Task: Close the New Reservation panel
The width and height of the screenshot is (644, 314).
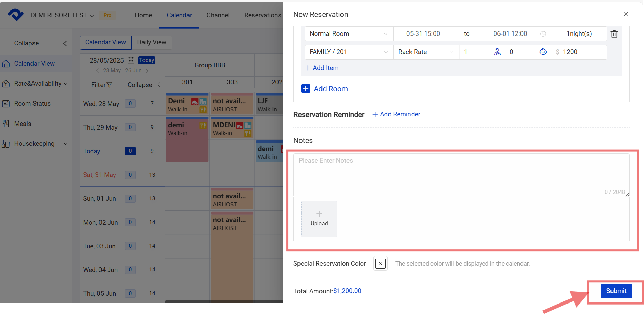Action: pos(626,14)
